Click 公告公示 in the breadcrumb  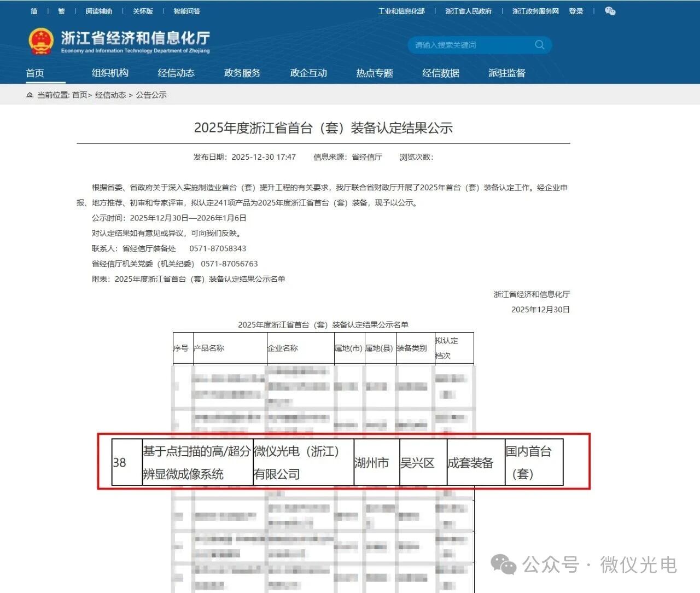click(151, 95)
